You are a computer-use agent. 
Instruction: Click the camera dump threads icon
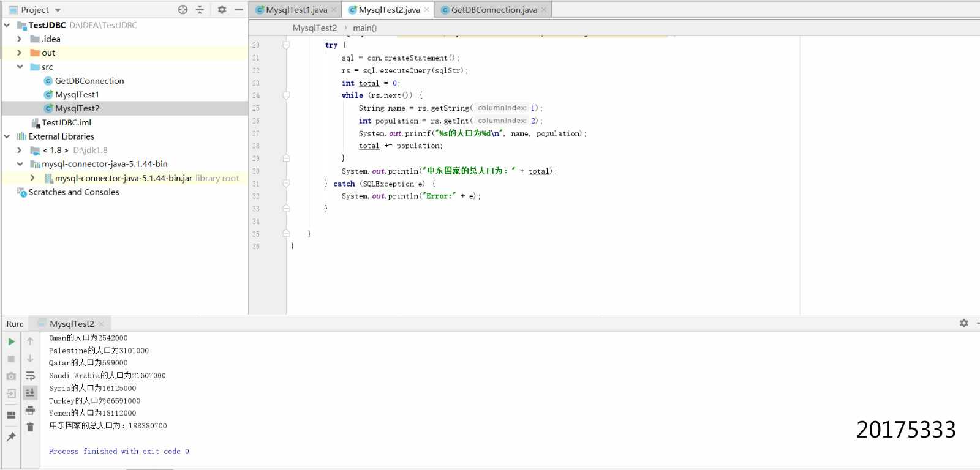coord(11,376)
